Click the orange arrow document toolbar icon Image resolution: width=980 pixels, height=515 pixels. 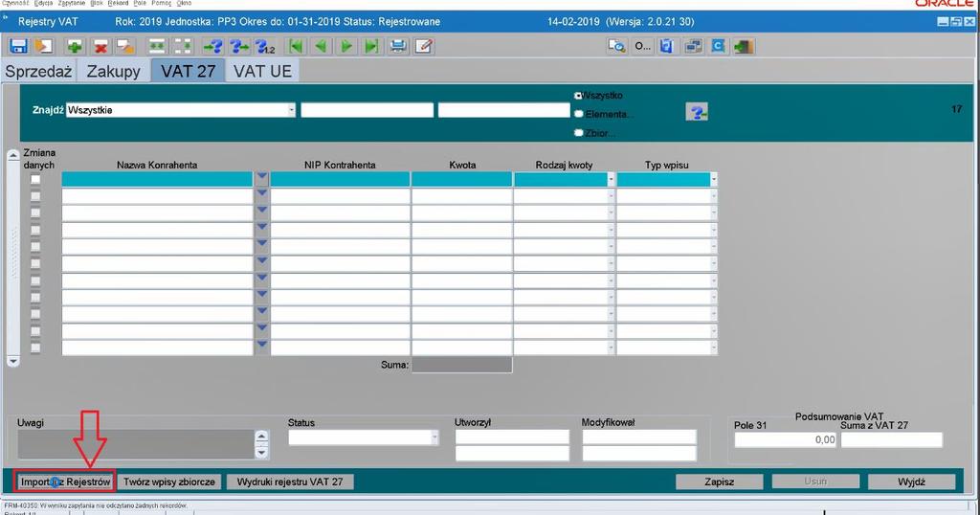(43, 46)
